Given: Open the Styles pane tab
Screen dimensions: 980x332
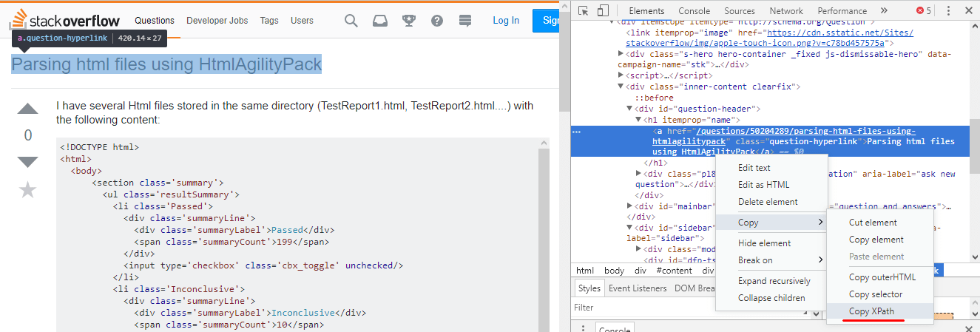Looking at the screenshot, I should tap(589, 288).
